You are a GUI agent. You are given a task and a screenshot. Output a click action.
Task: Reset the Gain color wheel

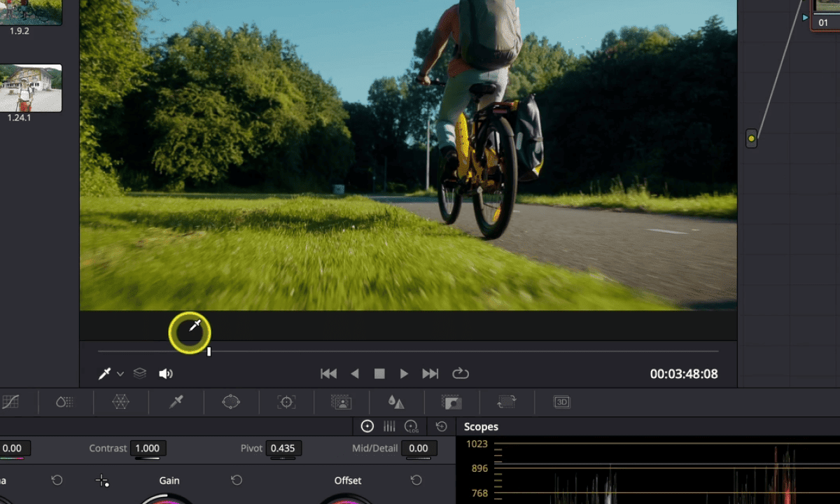(237, 480)
